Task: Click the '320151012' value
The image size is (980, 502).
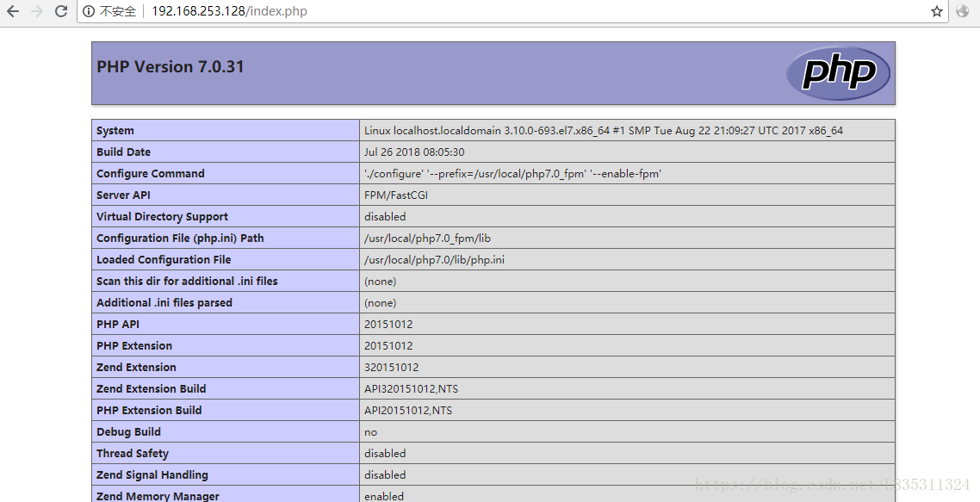Action: [391, 368]
